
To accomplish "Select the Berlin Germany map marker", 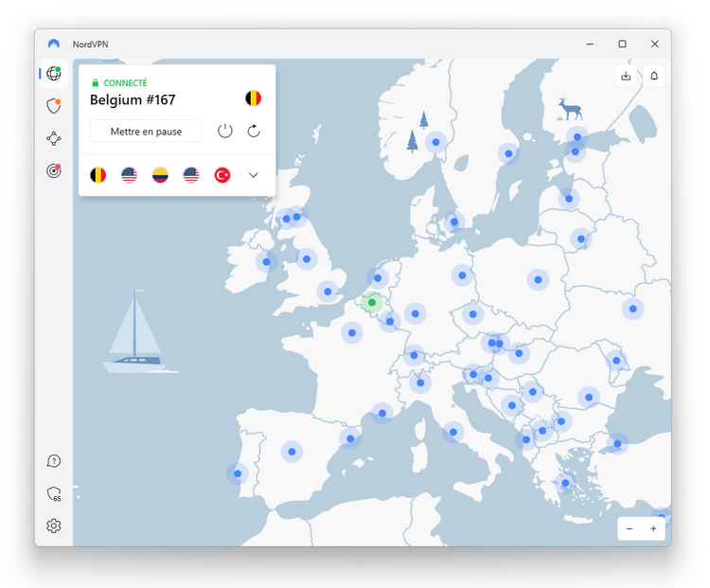I will point(462,276).
